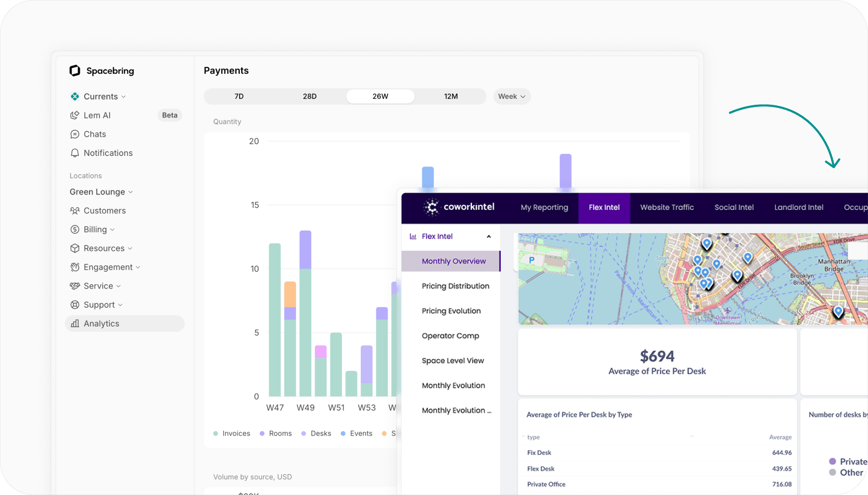Select the 28D time range
The height and width of the screenshot is (495, 868).
(x=310, y=96)
